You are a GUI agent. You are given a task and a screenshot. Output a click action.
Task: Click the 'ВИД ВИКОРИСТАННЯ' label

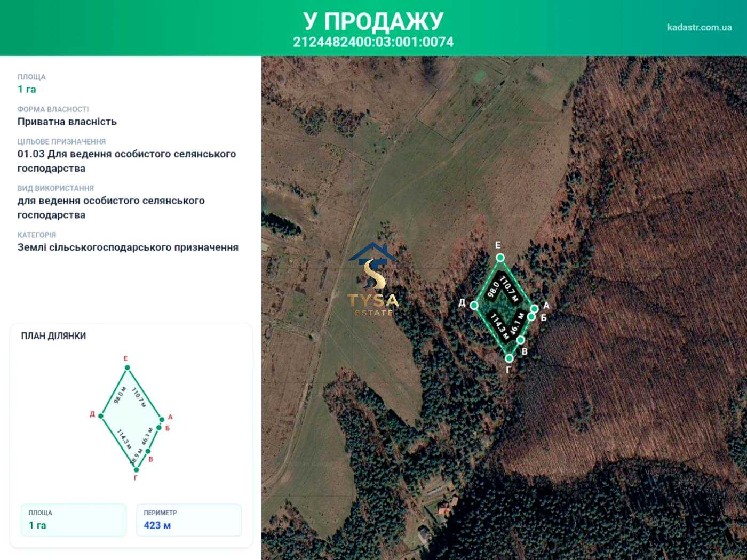point(55,188)
